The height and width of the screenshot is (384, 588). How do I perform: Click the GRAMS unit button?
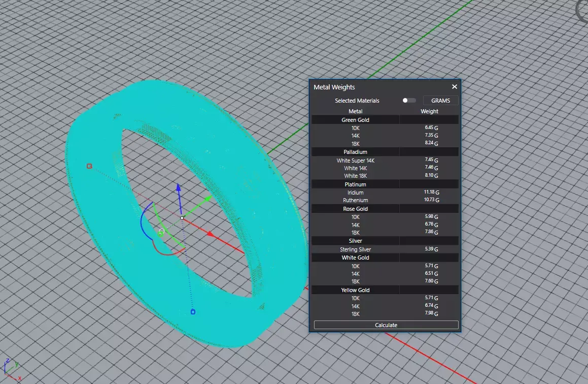[440, 100]
